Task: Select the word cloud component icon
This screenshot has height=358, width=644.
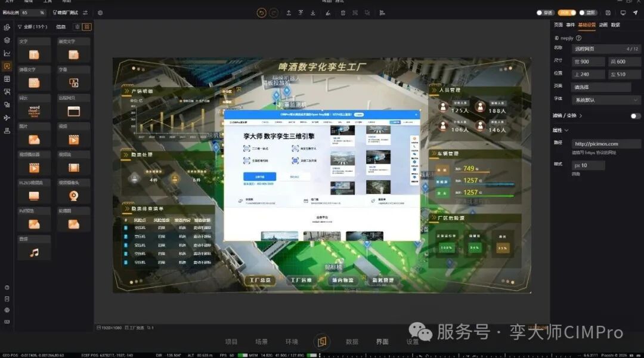Action: point(34,111)
